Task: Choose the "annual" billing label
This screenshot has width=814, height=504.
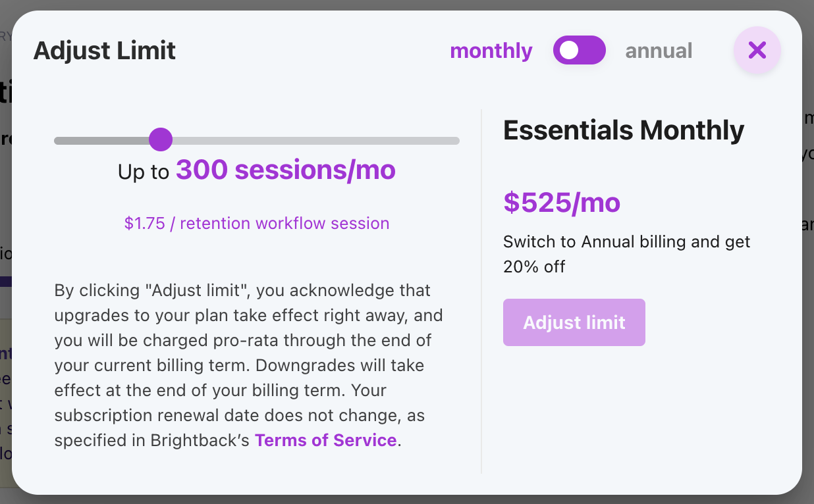Action: pyautogui.click(x=659, y=51)
